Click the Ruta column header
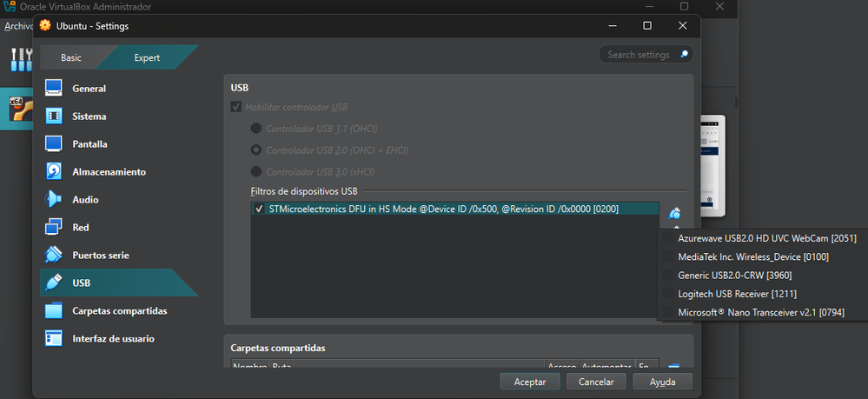This screenshot has width=868, height=399. click(407, 365)
